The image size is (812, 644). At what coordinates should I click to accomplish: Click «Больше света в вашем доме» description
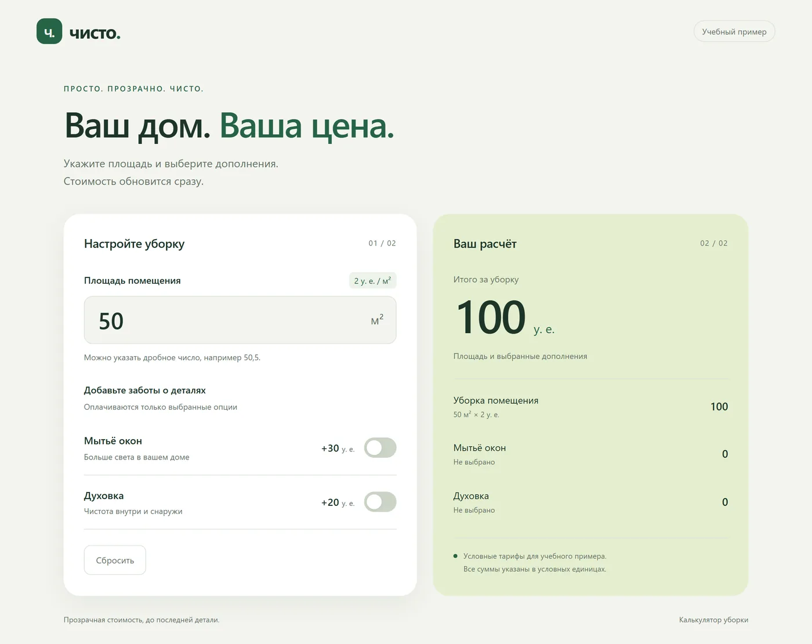coord(137,457)
